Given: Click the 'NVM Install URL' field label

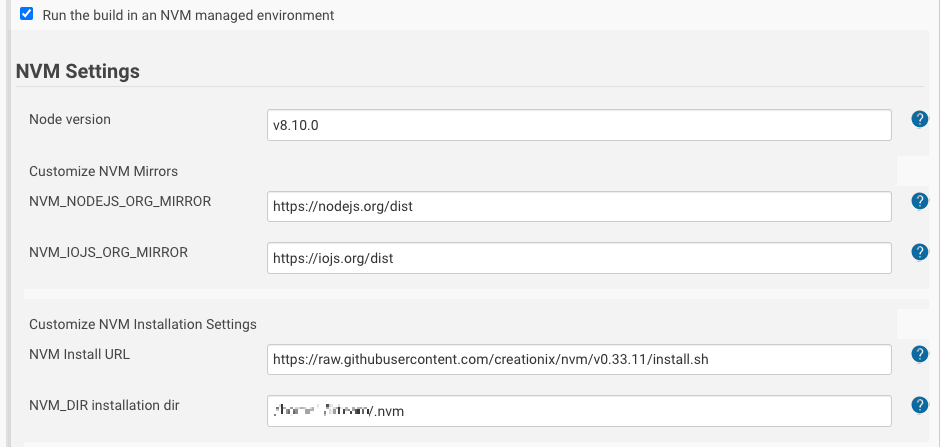Looking at the screenshot, I should [x=80, y=353].
